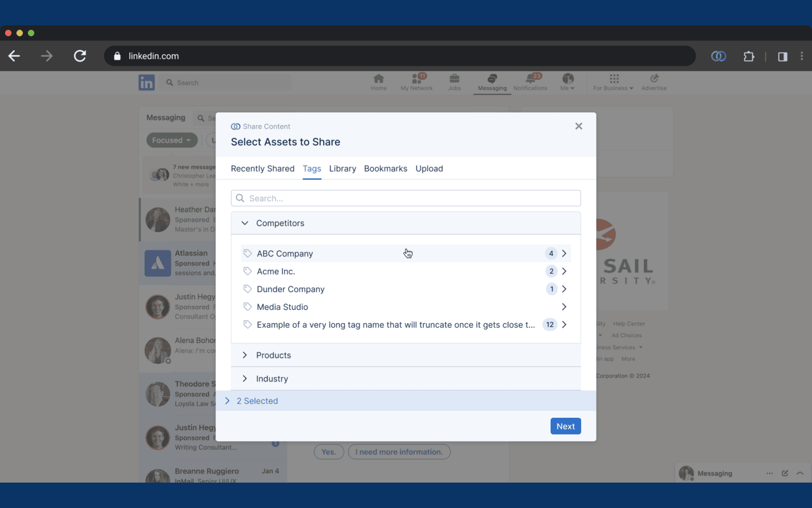Click the Next button
The height and width of the screenshot is (508, 812).
(x=566, y=426)
